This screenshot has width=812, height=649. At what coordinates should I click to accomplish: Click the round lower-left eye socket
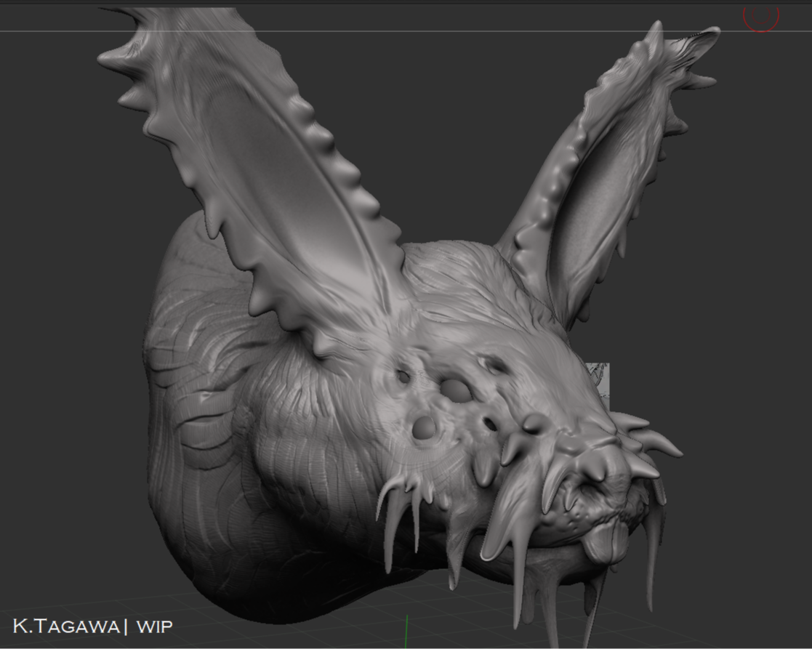[x=424, y=427]
